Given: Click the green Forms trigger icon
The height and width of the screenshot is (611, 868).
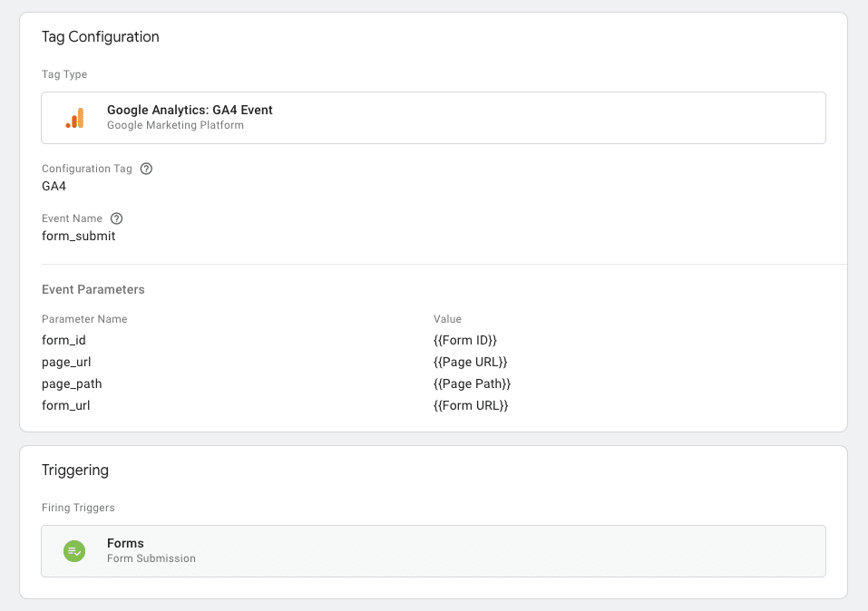Looking at the screenshot, I should (x=74, y=551).
